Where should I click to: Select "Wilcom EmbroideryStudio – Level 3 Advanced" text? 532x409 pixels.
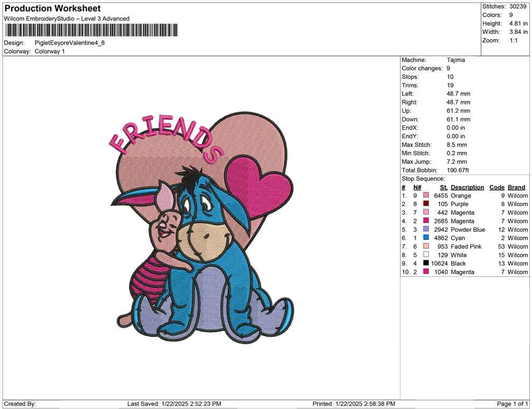point(67,19)
